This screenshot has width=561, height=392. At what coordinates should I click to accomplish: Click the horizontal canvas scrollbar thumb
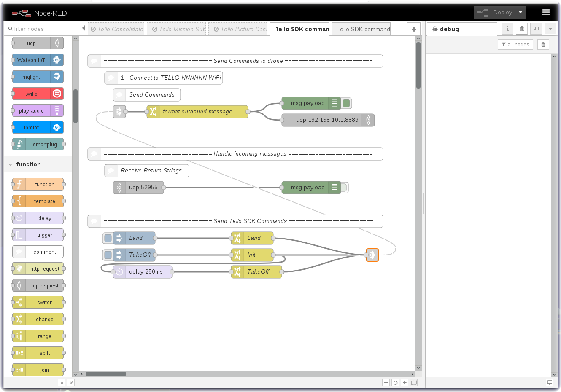pyautogui.click(x=106, y=374)
